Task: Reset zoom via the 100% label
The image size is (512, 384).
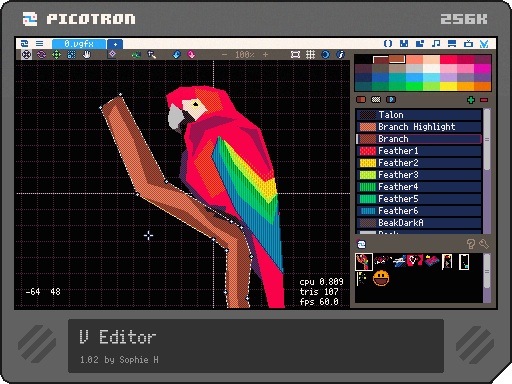Action: (245, 54)
